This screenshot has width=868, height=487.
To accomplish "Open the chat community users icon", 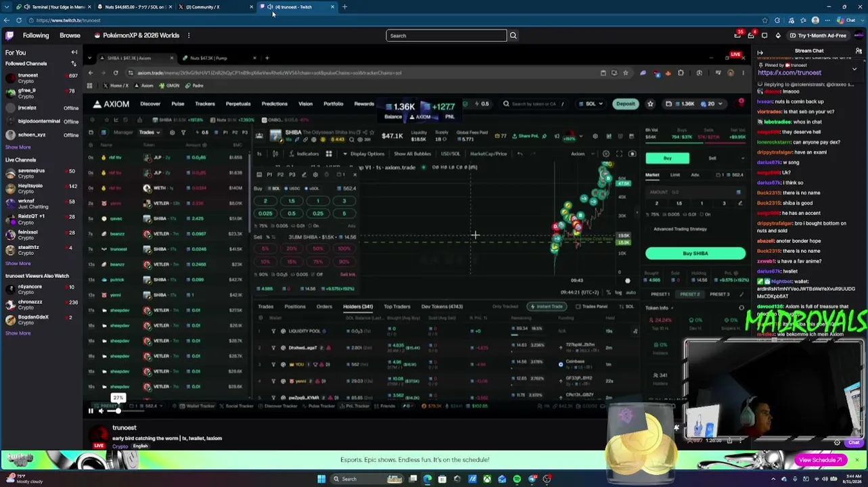I will (x=859, y=51).
